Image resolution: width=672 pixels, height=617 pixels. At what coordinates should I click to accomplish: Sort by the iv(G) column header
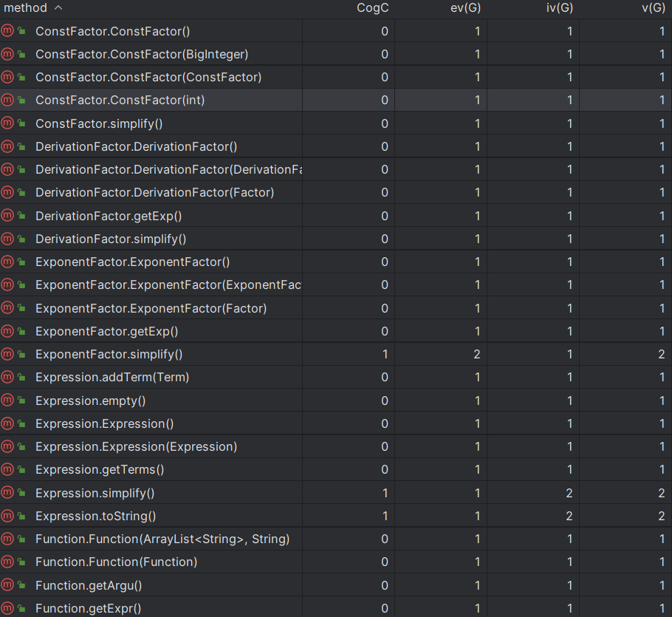click(559, 7)
